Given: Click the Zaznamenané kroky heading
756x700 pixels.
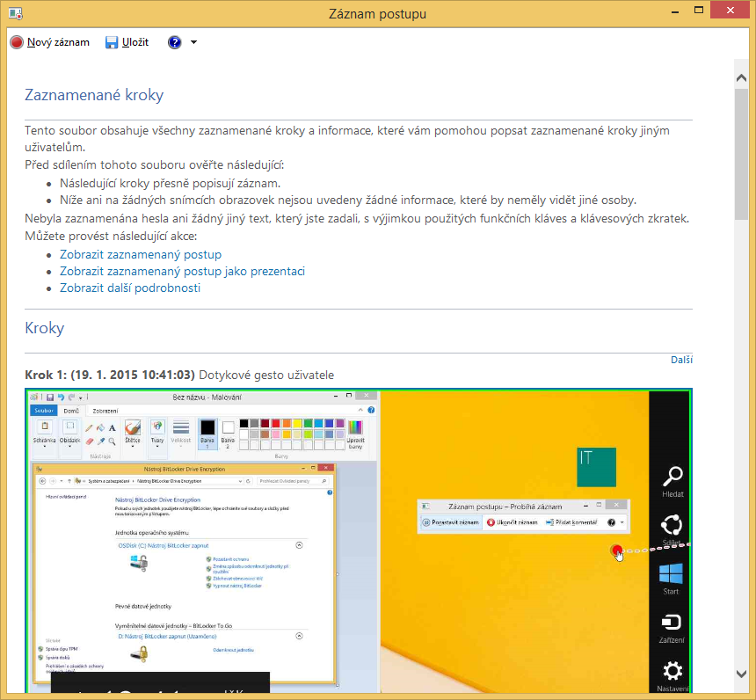Looking at the screenshot, I should point(94,95).
